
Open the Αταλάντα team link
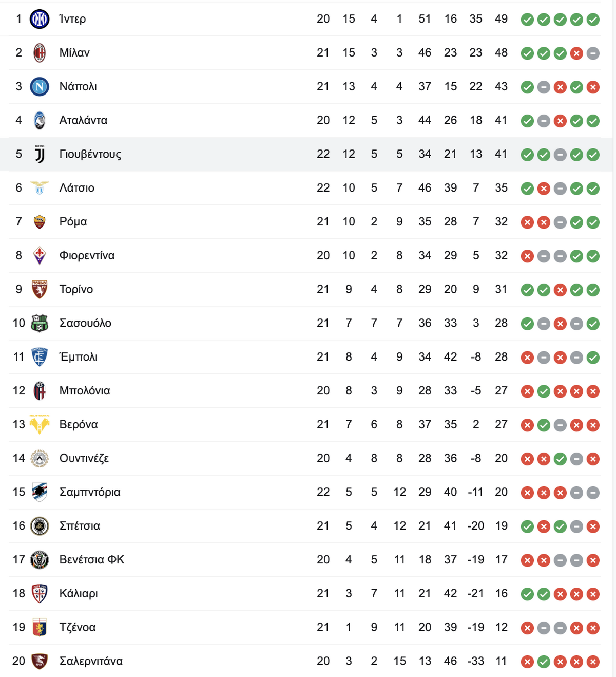tap(84, 120)
